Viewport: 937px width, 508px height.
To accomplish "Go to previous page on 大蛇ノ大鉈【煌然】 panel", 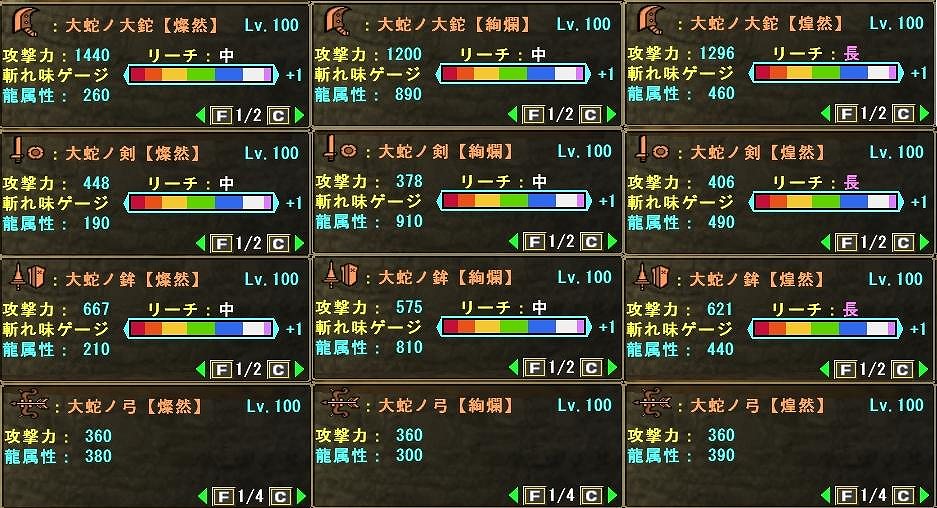I will pyautogui.click(x=826, y=114).
